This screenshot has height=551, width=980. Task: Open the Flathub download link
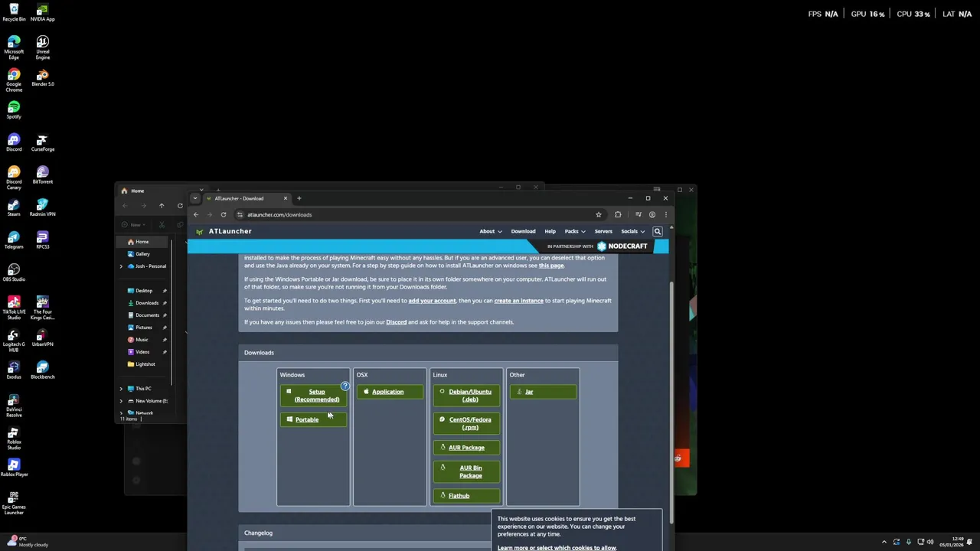click(x=466, y=496)
